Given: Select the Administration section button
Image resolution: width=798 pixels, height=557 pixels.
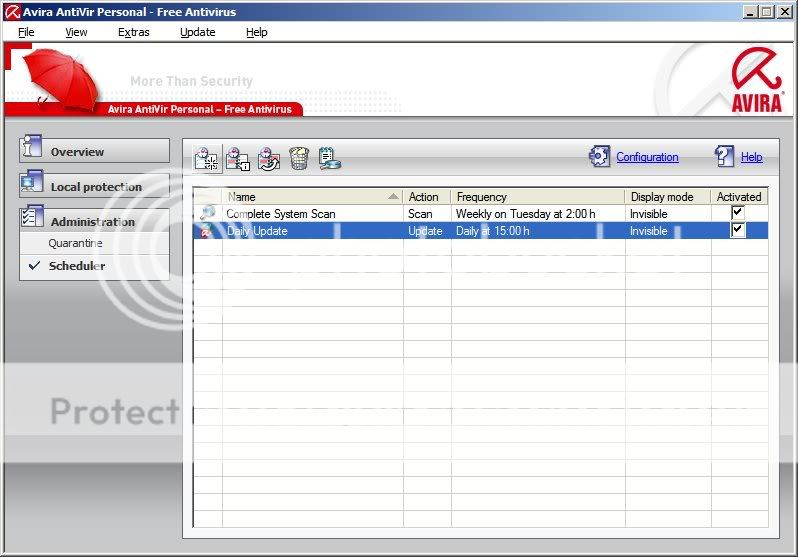Looking at the screenshot, I should (95, 220).
